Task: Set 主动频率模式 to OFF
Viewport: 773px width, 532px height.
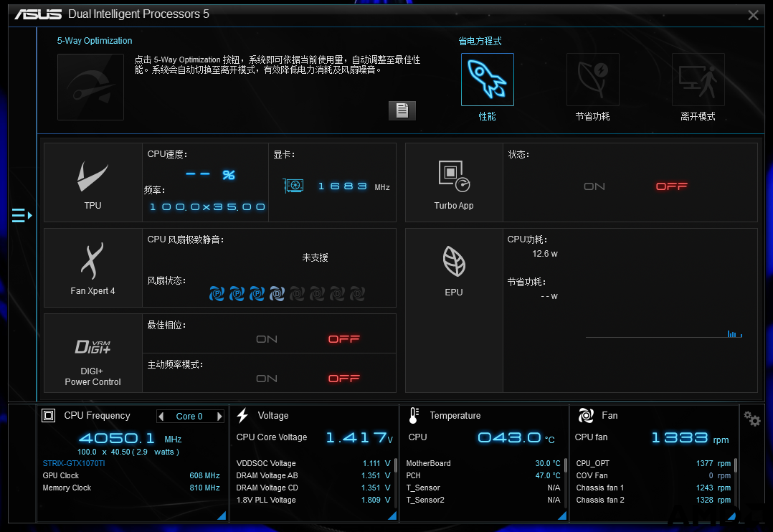Action: 344,379
